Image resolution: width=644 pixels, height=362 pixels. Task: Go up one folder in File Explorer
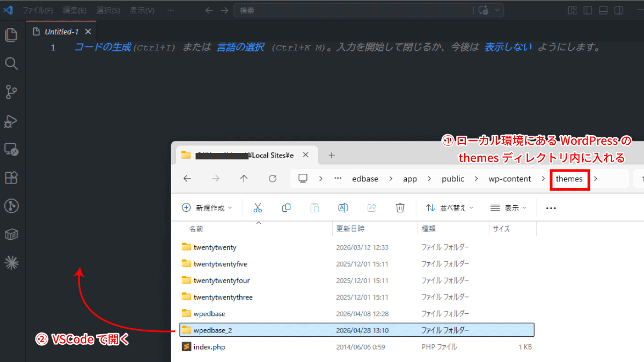click(x=244, y=179)
